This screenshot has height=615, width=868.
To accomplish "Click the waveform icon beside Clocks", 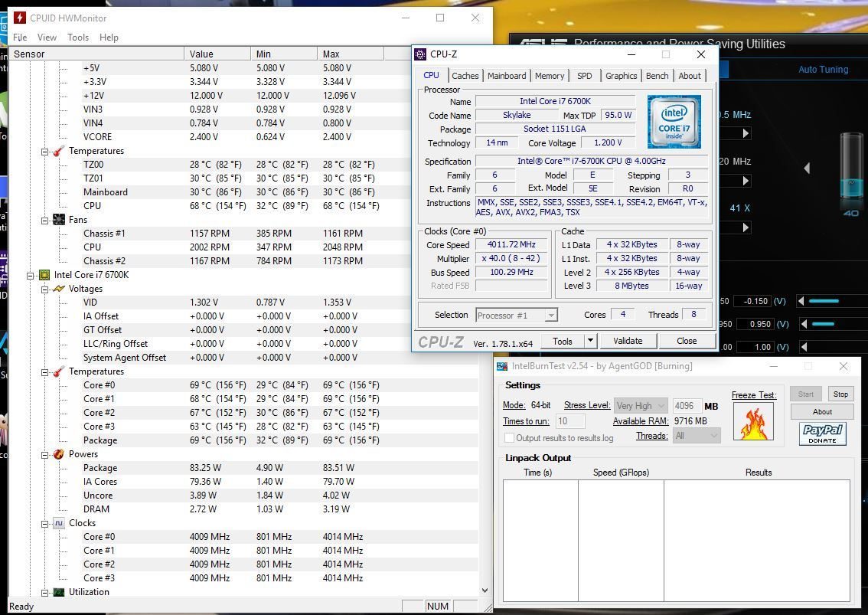I will pyautogui.click(x=59, y=523).
